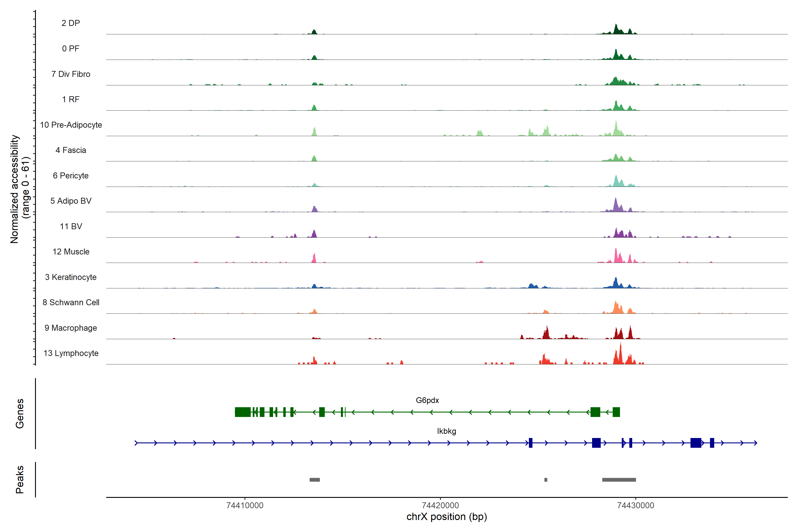Image resolution: width=798 pixels, height=532 pixels.
Task: Select the 9 Macrophage track label
Action: tap(70, 328)
